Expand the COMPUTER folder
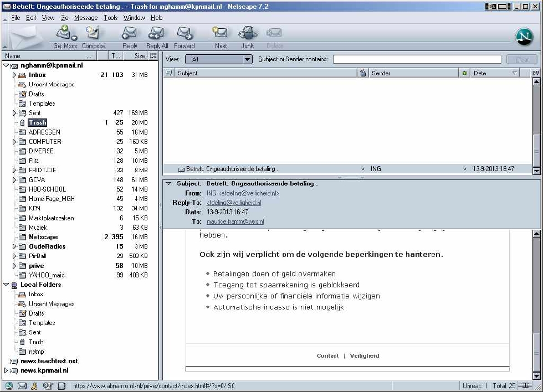Image resolution: width=543 pixels, height=392 pixels. (14, 142)
